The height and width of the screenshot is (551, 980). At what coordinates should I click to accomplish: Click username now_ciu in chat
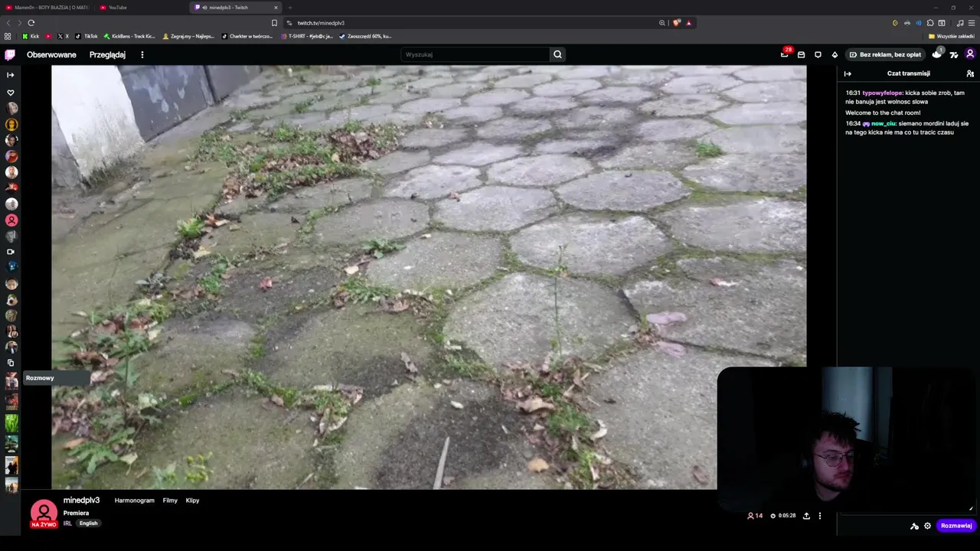coord(884,123)
